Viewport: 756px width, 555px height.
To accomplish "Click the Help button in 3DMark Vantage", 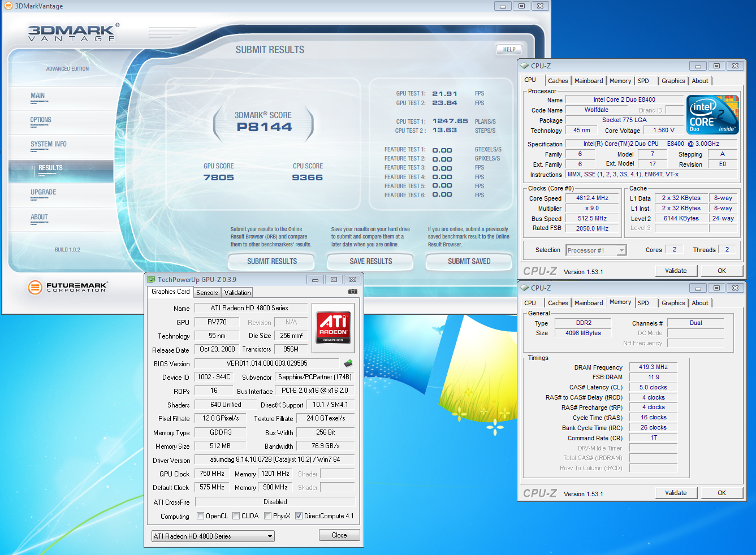I will pyautogui.click(x=509, y=49).
